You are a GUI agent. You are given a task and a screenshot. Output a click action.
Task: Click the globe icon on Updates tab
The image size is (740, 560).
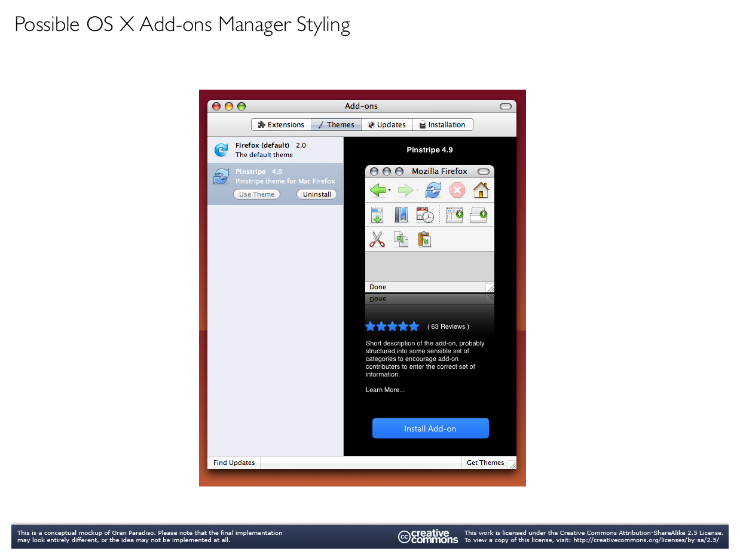pos(371,125)
